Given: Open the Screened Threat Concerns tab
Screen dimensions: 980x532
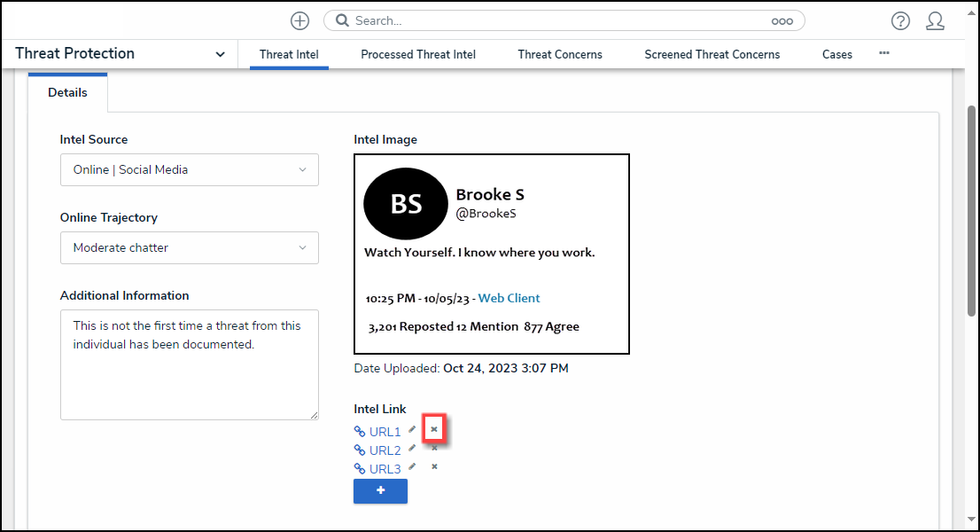Looking at the screenshot, I should coord(712,54).
